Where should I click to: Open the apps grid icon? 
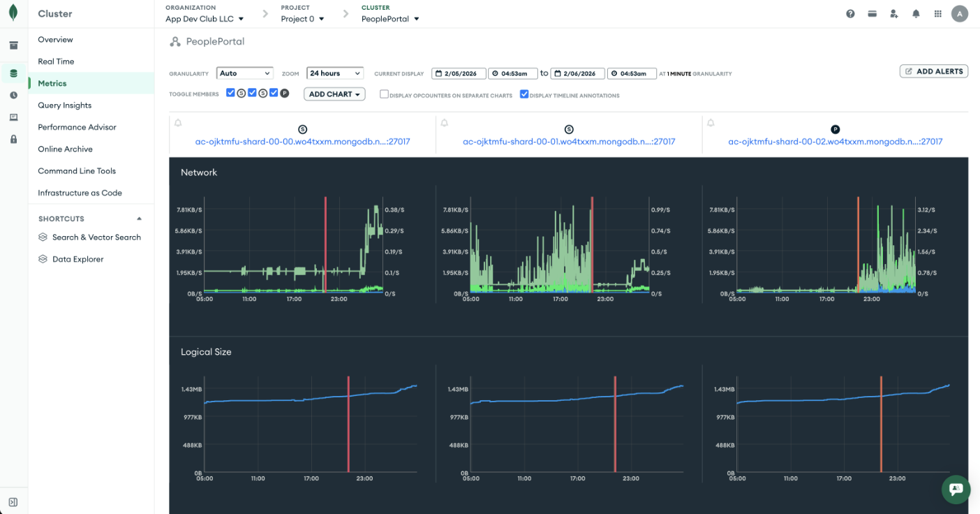coord(937,13)
